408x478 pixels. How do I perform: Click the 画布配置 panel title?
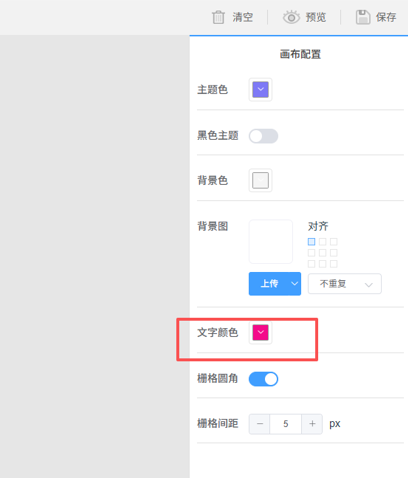pyautogui.click(x=300, y=54)
